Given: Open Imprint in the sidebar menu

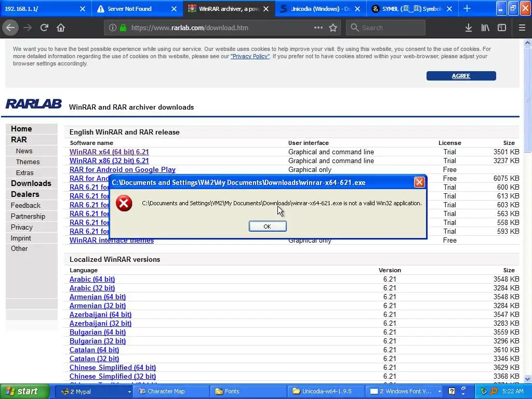Looking at the screenshot, I should [x=21, y=238].
